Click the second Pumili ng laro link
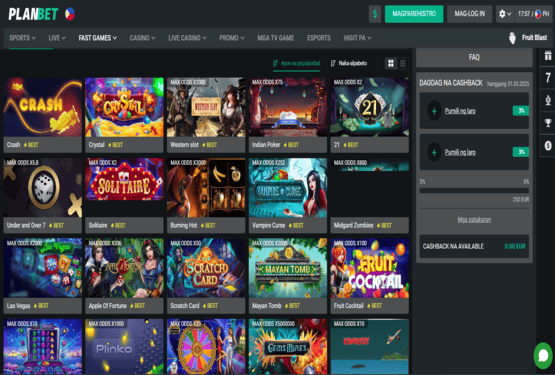 tap(460, 152)
